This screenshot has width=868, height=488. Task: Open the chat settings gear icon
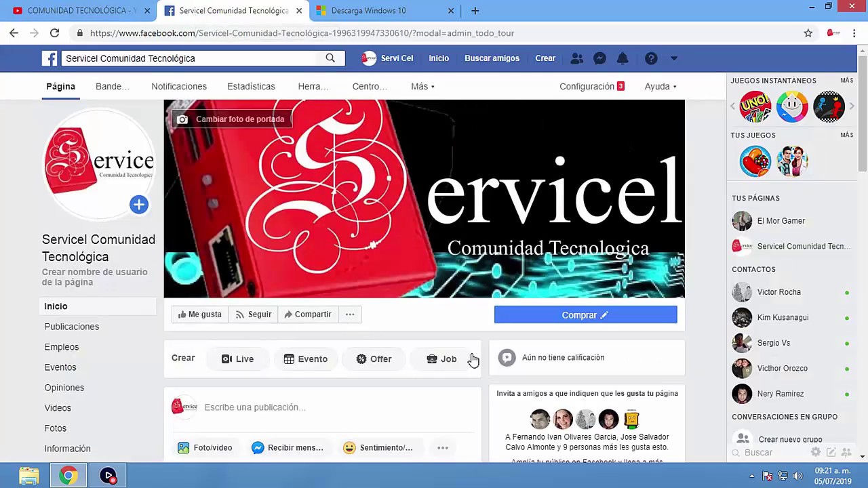pos(816,452)
